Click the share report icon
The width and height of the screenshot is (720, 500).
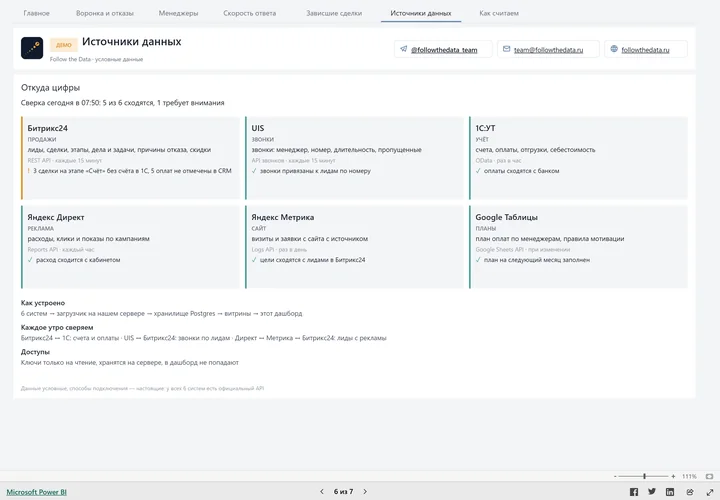pos(690,492)
